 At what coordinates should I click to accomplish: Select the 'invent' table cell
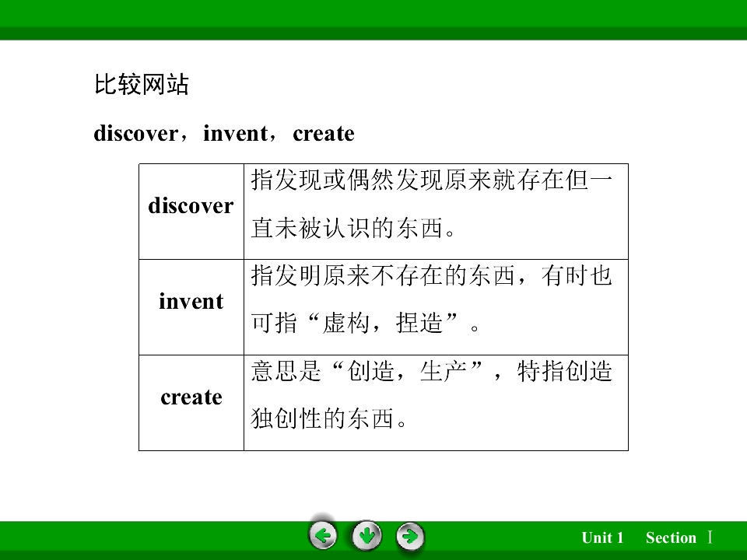point(191,307)
